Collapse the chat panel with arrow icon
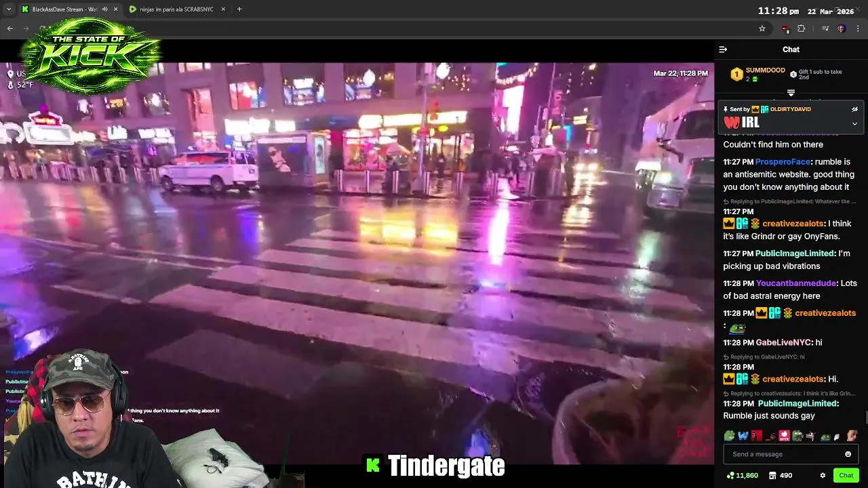 pyautogui.click(x=723, y=49)
